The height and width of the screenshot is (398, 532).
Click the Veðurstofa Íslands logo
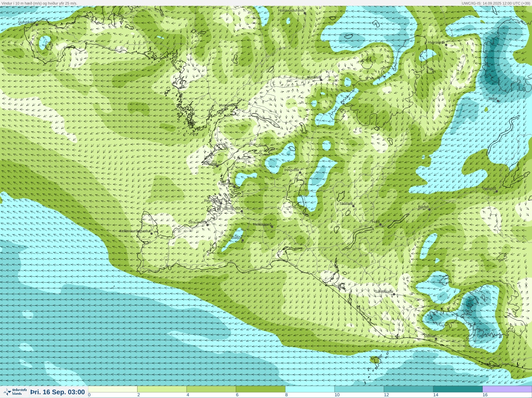click(x=15, y=392)
